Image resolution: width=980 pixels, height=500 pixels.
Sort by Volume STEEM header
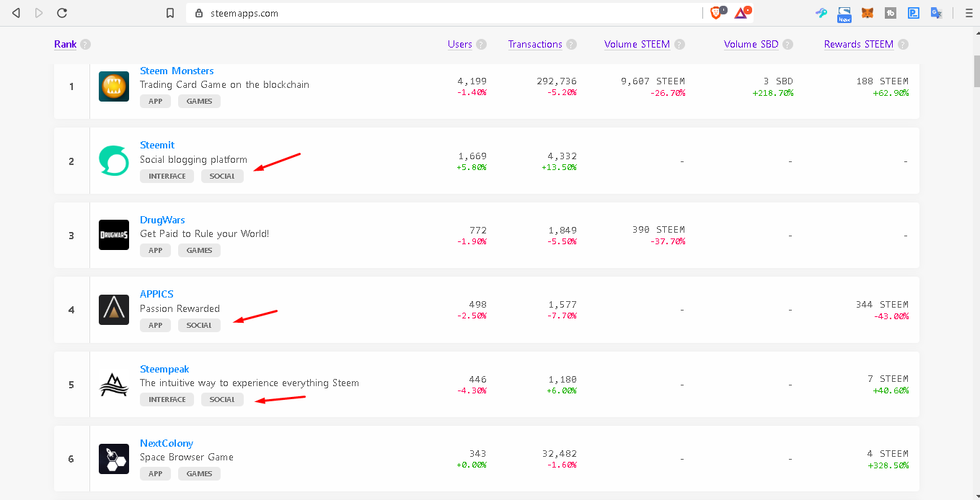point(637,45)
